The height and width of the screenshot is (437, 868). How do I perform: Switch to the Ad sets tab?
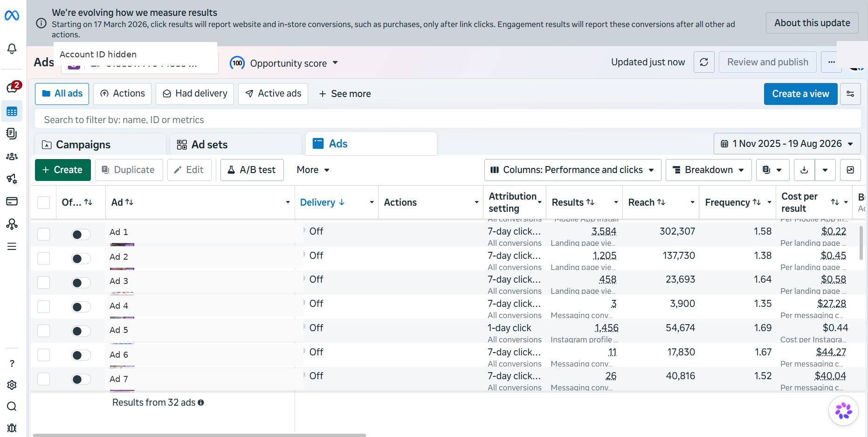click(236, 145)
